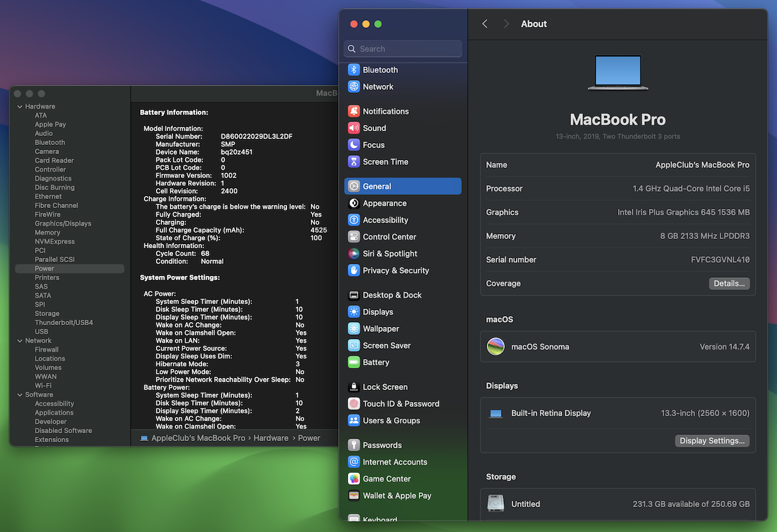Viewport: 777px width, 532px height.
Task: Select Power in System Information sidebar
Action: pos(70,269)
